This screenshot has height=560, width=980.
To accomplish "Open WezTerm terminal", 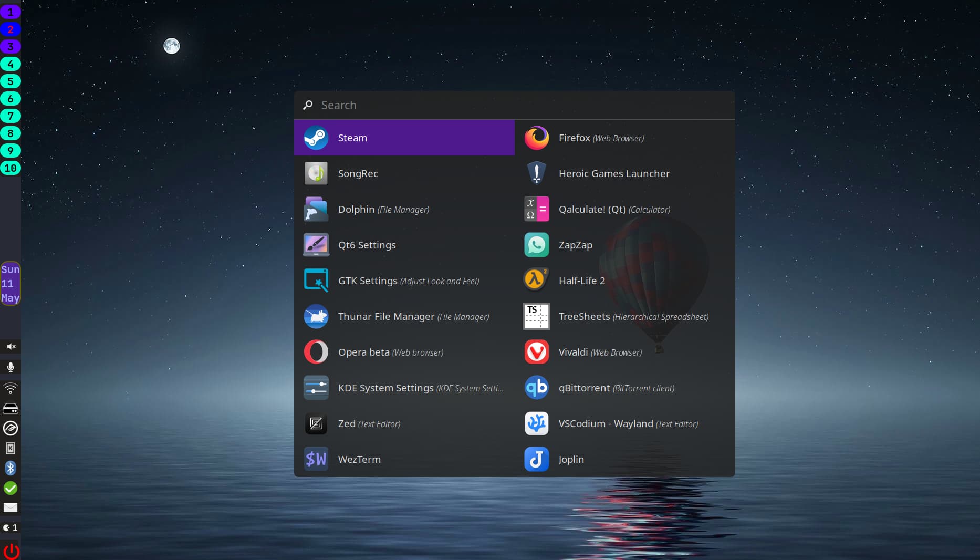I will coord(404,459).
